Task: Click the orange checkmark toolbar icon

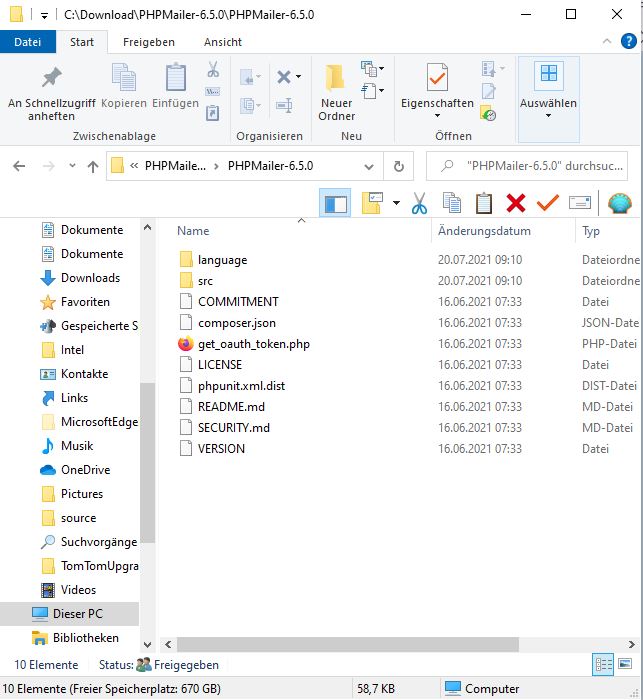Action: [547, 203]
